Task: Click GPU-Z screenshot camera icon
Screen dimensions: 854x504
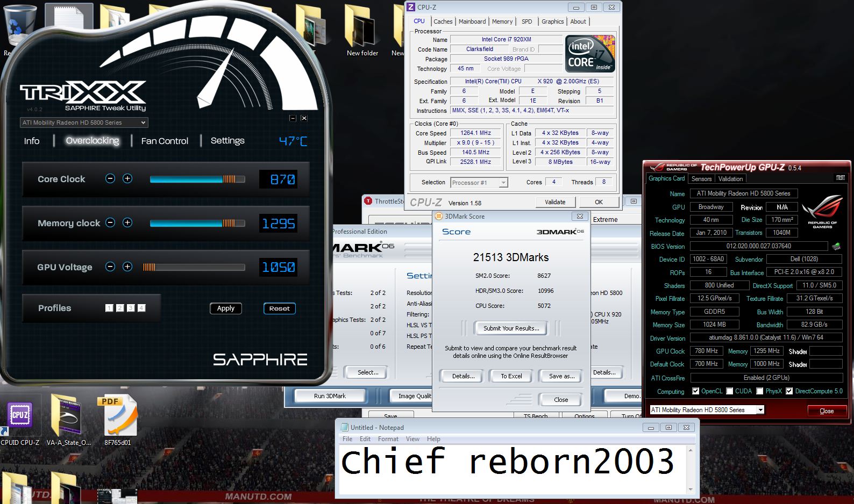Action: (x=840, y=178)
